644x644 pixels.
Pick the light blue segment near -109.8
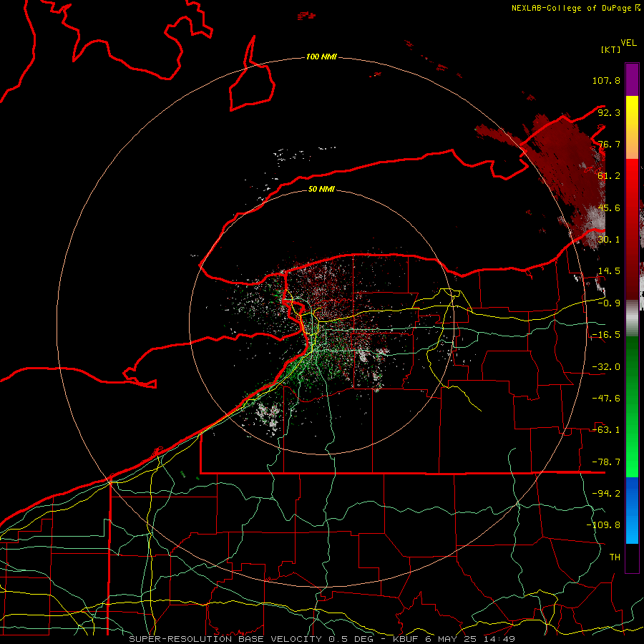[632, 528]
